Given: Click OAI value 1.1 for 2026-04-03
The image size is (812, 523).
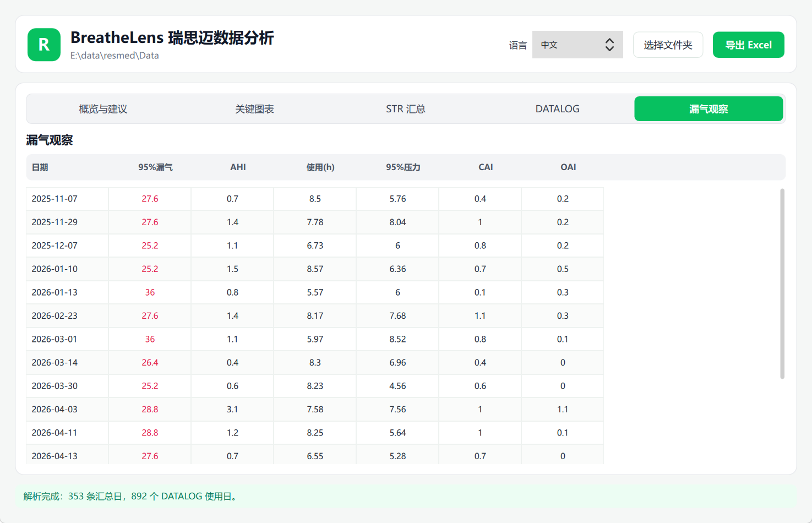Looking at the screenshot, I should click(563, 410).
